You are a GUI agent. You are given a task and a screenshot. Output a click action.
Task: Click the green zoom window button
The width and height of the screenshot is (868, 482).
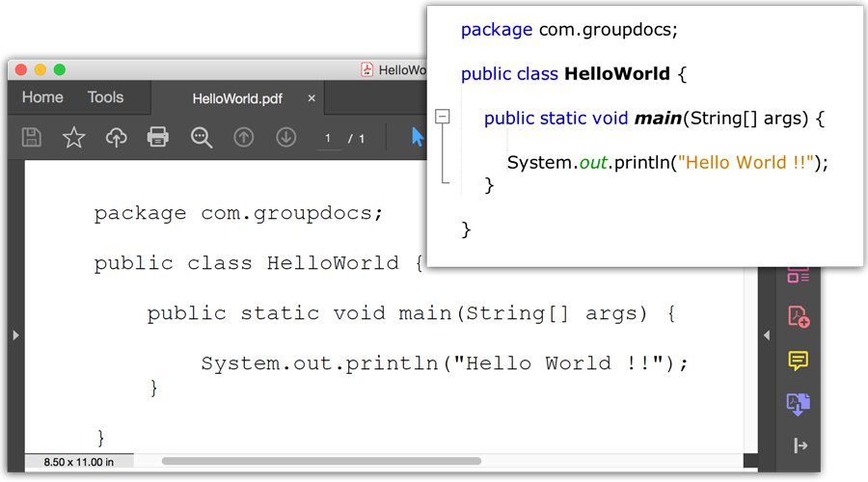coord(59,69)
